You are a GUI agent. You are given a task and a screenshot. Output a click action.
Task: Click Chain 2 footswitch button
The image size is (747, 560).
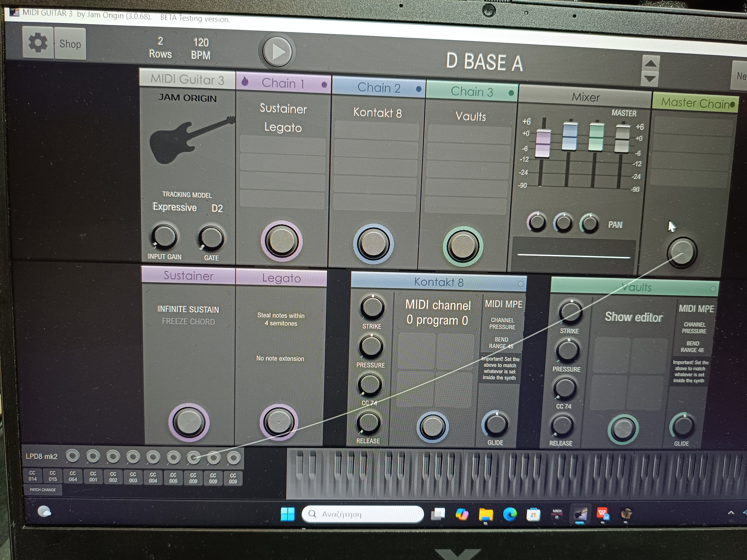(373, 244)
